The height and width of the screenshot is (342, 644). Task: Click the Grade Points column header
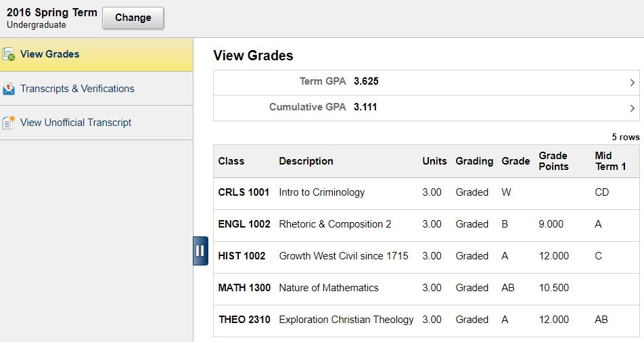click(553, 161)
